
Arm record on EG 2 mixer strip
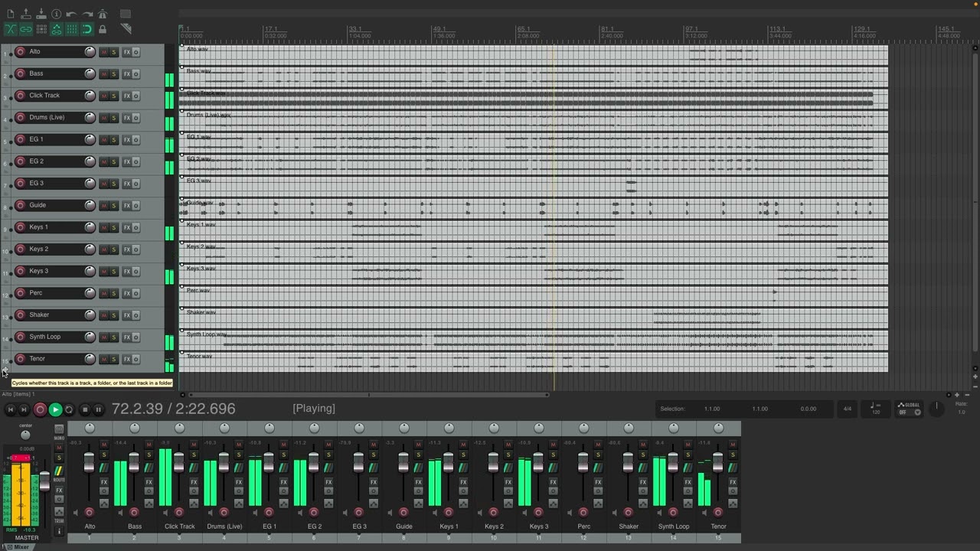pos(314,513)
